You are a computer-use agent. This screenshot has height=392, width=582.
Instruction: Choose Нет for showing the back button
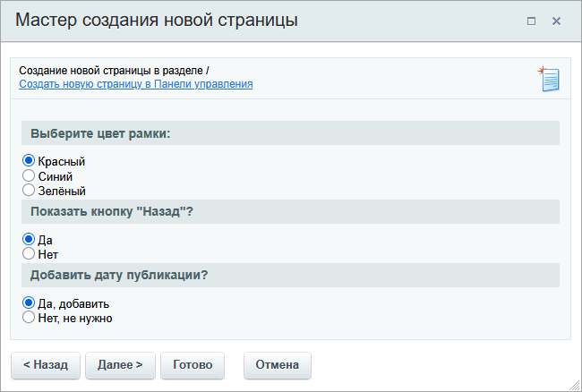[x=29, y=254]
